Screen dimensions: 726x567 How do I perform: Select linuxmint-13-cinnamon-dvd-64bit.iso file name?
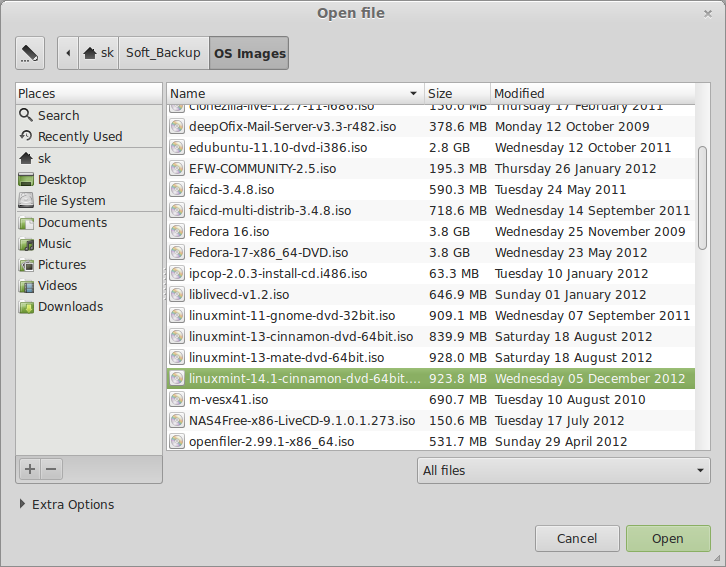[301, 336]
